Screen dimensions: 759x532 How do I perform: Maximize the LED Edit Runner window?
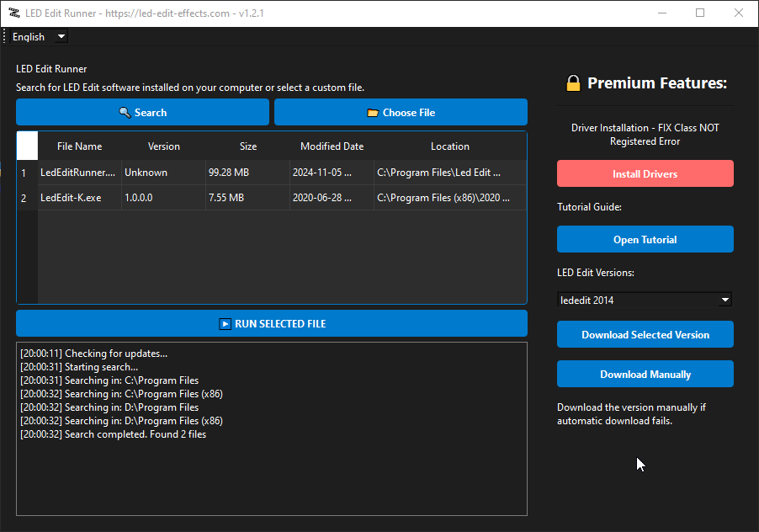(700, 13)
